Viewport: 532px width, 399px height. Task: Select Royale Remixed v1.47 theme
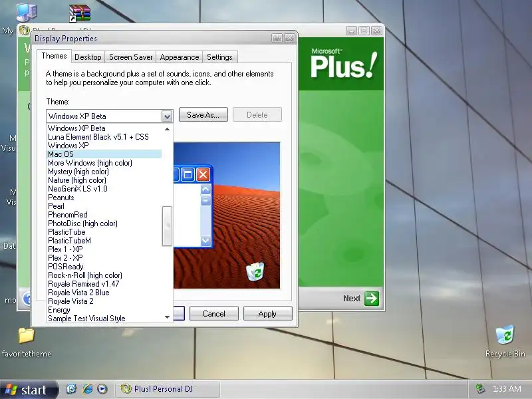(x=104, y=284)
